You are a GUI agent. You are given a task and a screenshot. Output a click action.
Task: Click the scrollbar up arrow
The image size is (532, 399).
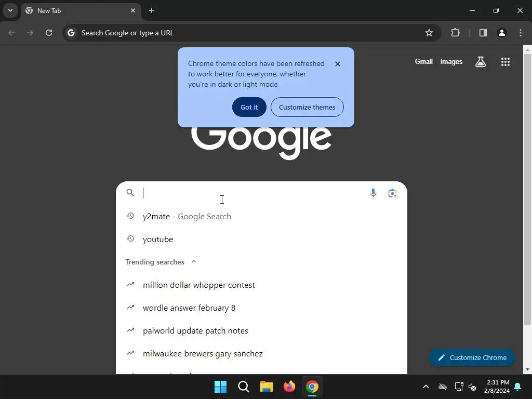(527, 50)
